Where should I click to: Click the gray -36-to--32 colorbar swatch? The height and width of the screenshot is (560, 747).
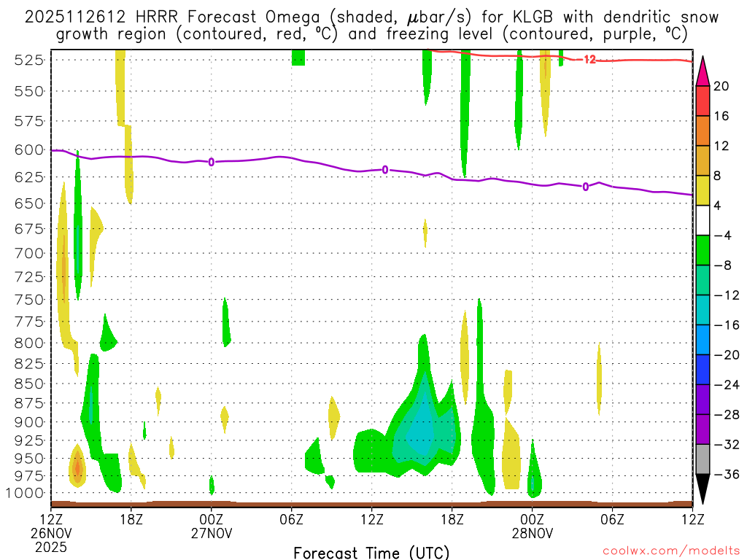click(703, 459)
